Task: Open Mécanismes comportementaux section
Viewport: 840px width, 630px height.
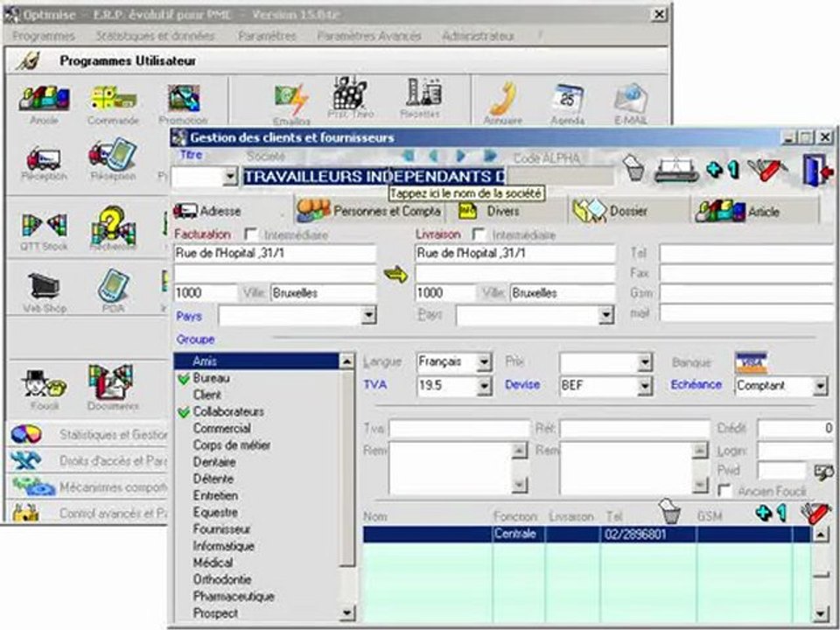Action: tap(88, 487)
